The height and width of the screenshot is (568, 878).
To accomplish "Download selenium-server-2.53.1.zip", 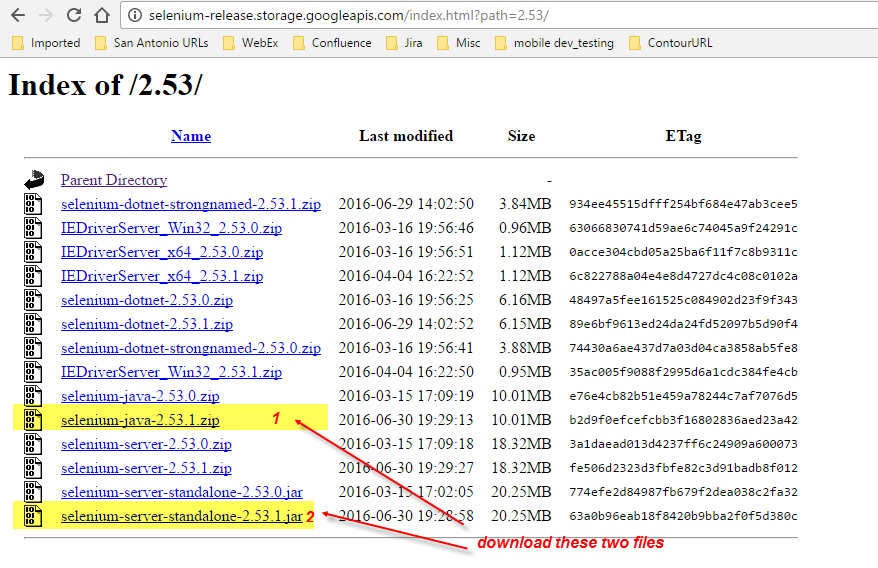I will 146,468.
